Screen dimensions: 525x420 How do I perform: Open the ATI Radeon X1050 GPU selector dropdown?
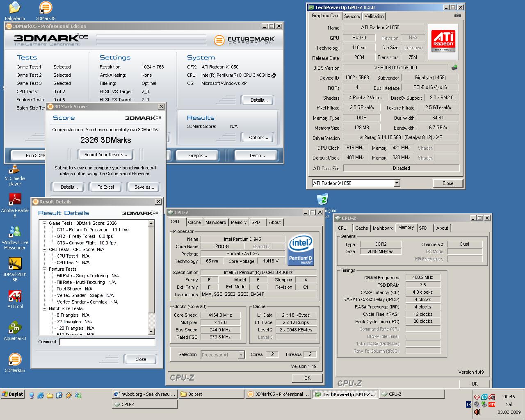(397, 183)
